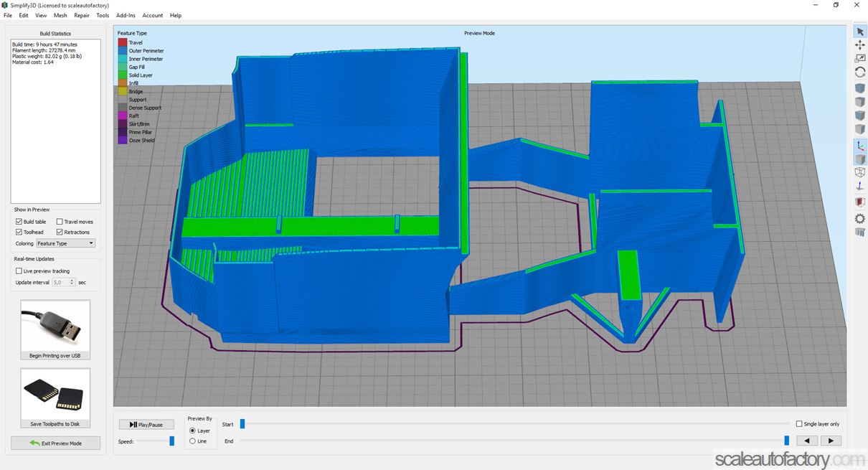Open the cross section view tool
868x470 pixels.
859,202
